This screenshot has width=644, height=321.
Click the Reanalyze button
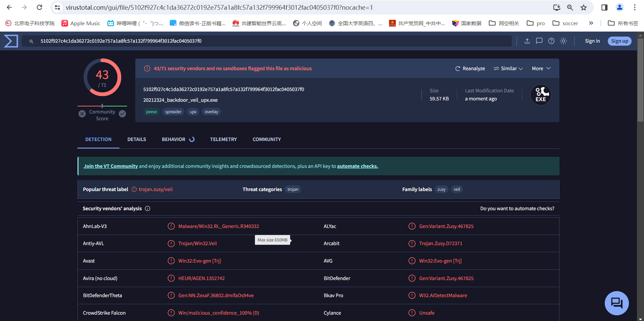pyautogui.click(x=470, y=68)
